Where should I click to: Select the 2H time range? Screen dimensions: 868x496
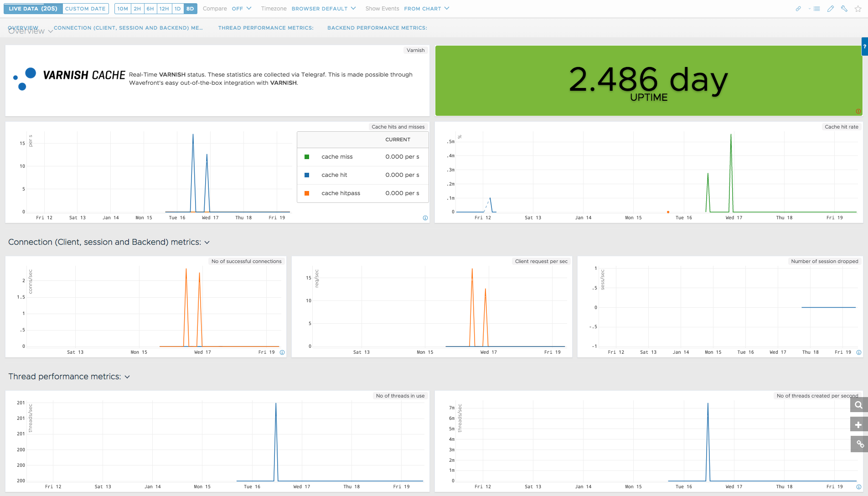point(137,9)
